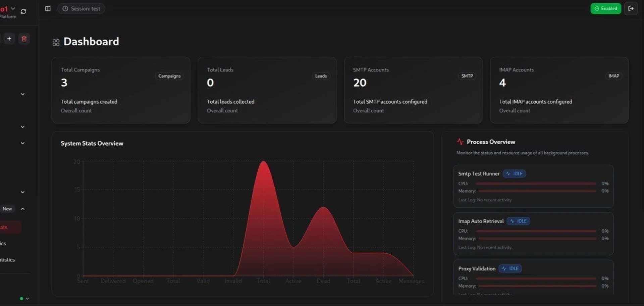Collapse the sidebar section marked New
The height and width of the screenshot is (306, 644).
(23, 209)
